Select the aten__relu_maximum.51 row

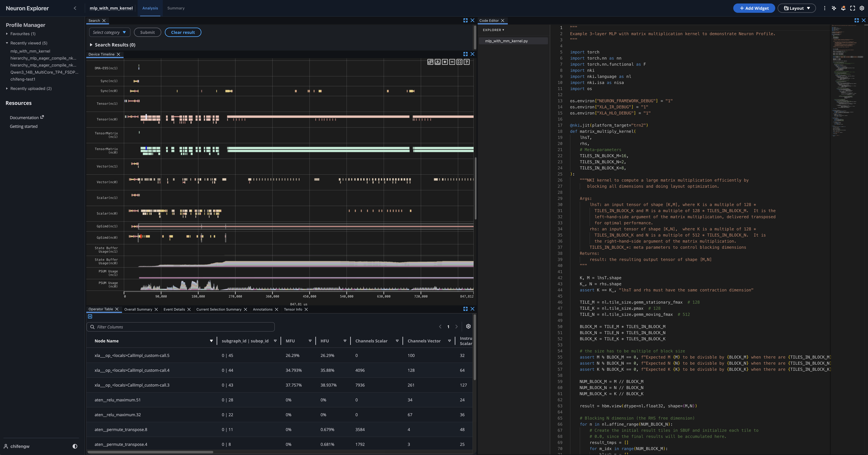tap(279, 400)
